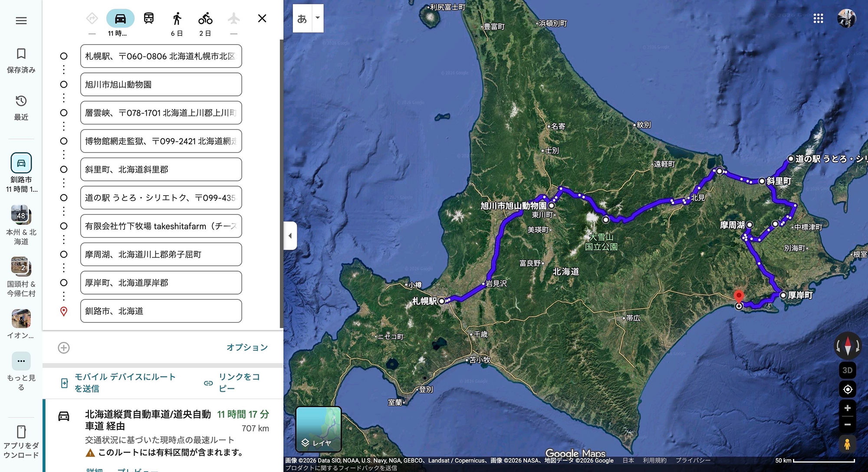Image resolution: width=868 pixels, height=472 pixels.
Task: Open the オプション route options
Action: coord(247,347)
